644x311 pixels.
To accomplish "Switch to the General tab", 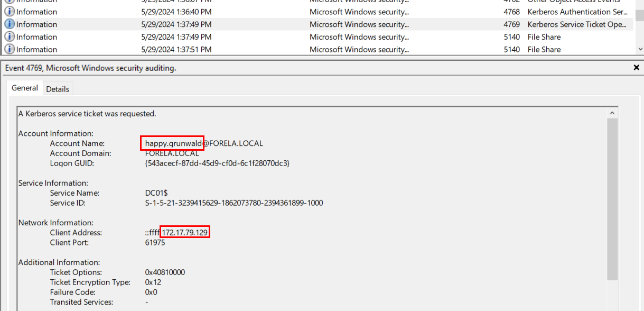I will (x=25, y=88).
